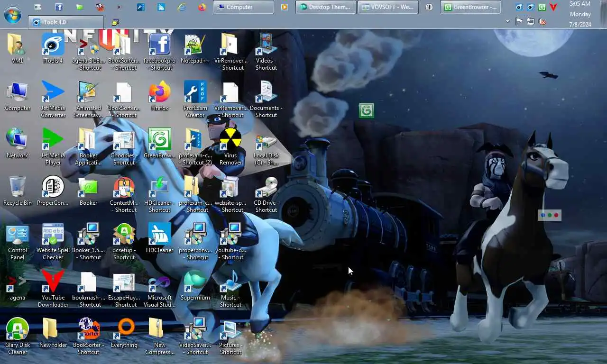Select the facebookpro shortcut icon

(x=159, y=52)
